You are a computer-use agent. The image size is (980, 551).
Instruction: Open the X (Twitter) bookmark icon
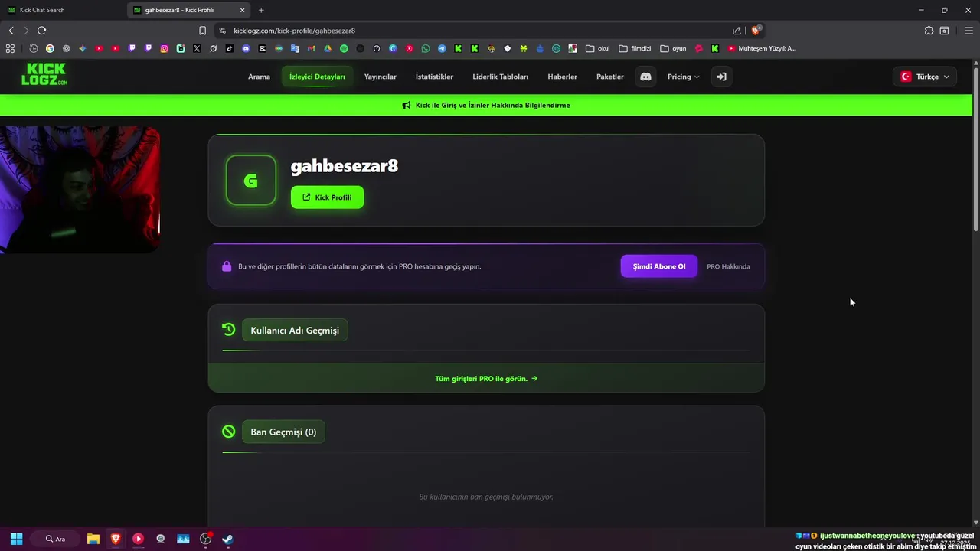[x=197, y=48]
